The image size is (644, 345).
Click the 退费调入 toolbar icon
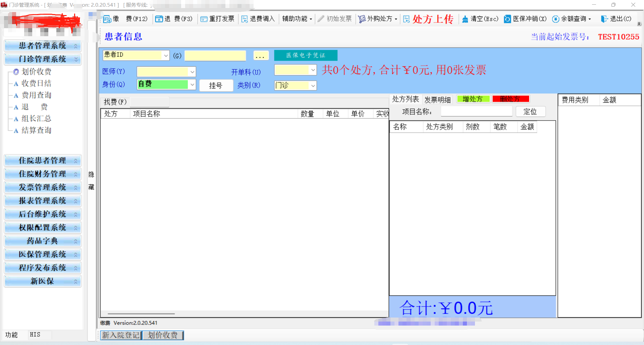click(x=245, y=19)
